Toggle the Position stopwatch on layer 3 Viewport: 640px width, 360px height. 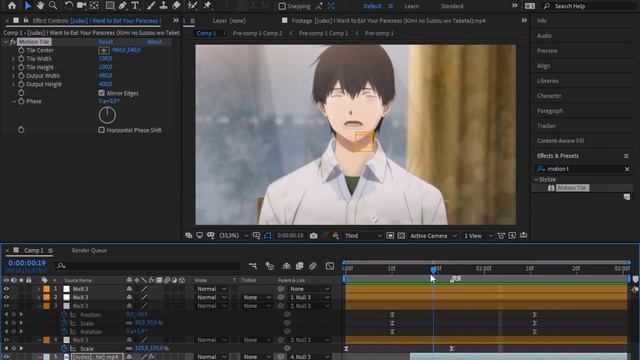coord(64,315)
